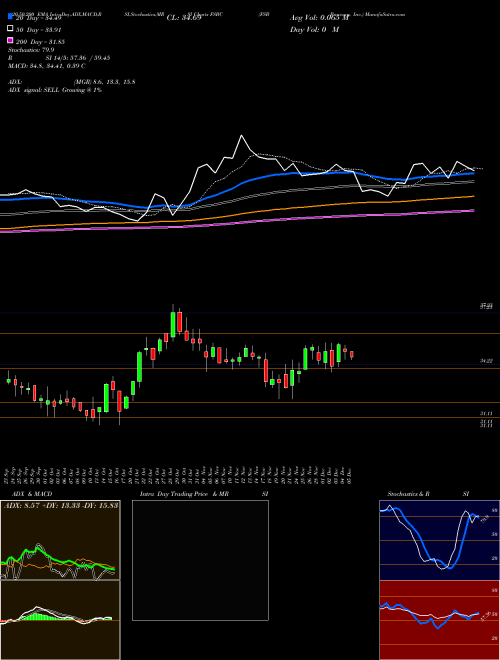
Task: Select the '50 Day - 33.91' legend text
Action: pos(38,29)
